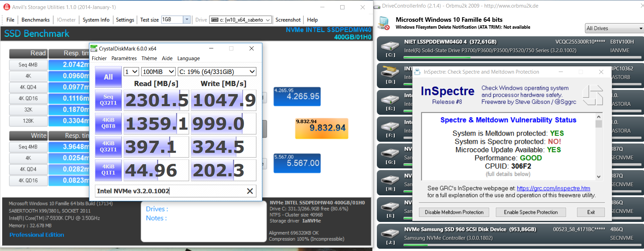This screenshot has height=251, width=644.
Task: Open Paramètres menu in CrystalDiskMark
Action: pyautogui.click(x=124, y=58)
